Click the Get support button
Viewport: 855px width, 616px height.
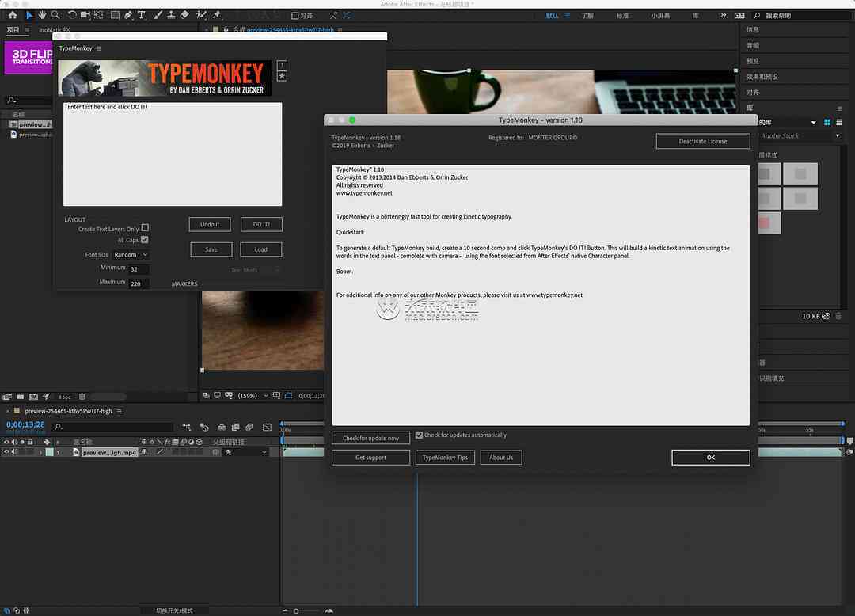tap(370, 458)
